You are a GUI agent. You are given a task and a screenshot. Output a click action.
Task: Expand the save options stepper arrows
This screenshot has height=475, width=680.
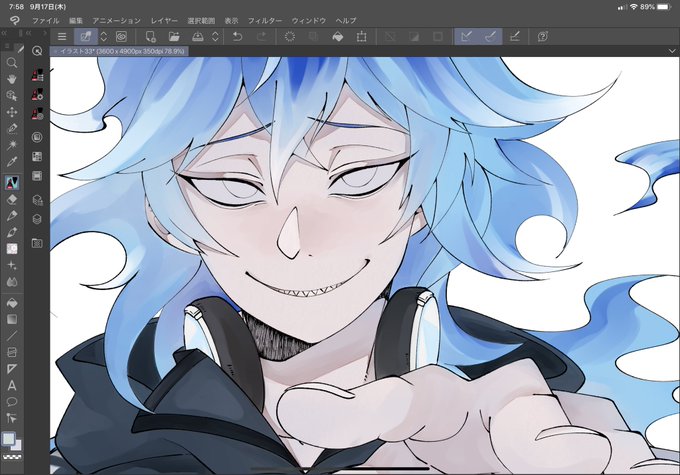coord(215,37)
